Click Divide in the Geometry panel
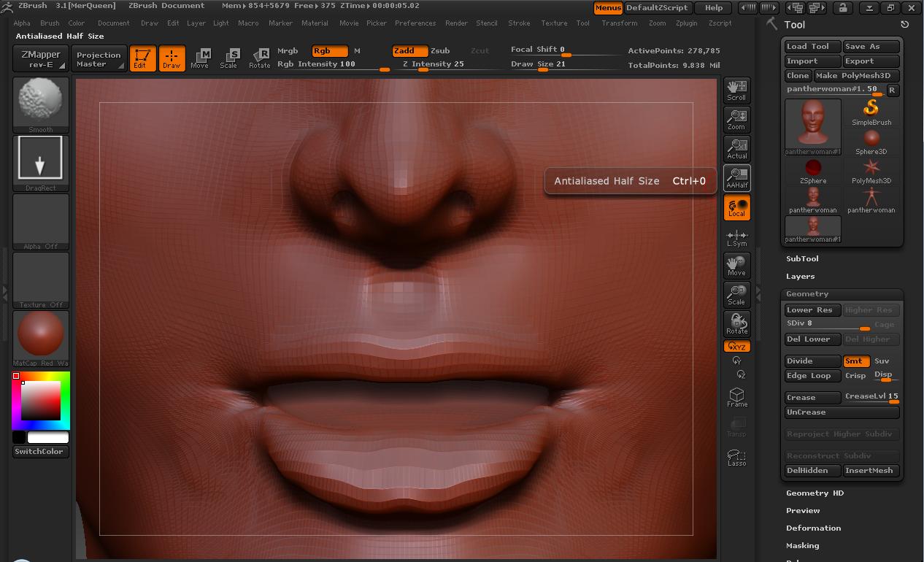 tap(812, 361)
